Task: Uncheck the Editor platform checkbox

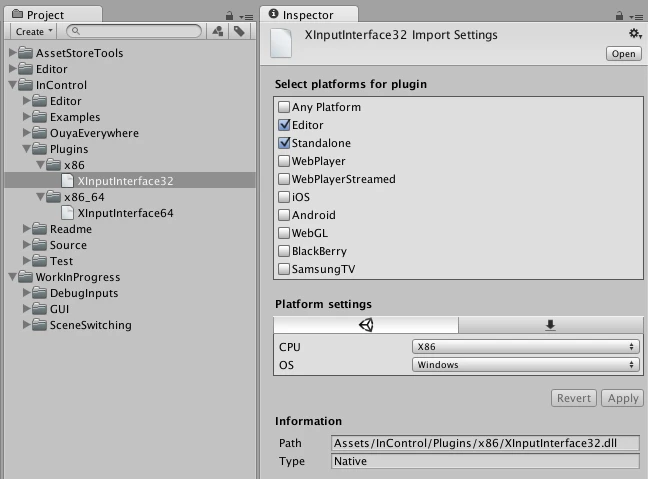Action: (284, 125)
